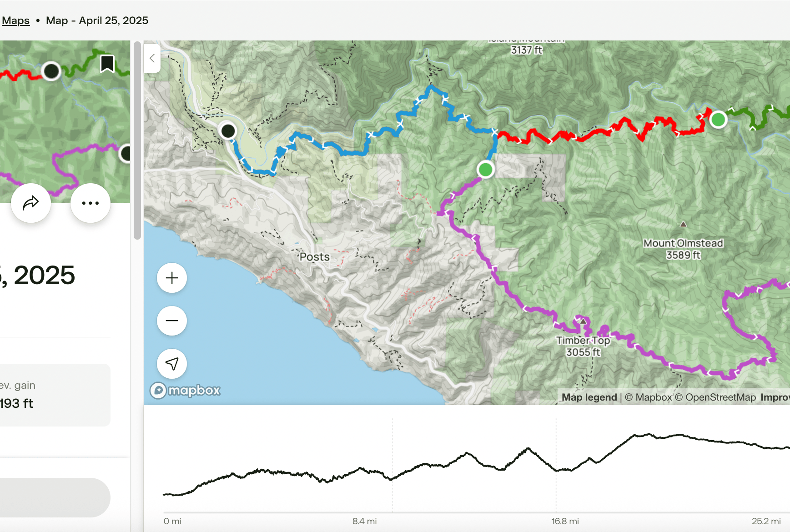Select the green waypoint joining blue and purple routes
The width and height of the screenshot is (790, 532).
485,170
